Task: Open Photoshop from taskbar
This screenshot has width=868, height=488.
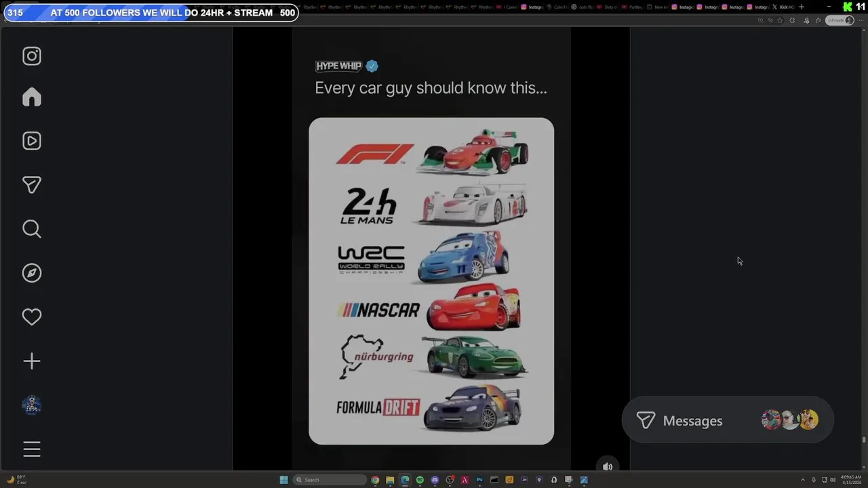Action: tap(479, 480)
